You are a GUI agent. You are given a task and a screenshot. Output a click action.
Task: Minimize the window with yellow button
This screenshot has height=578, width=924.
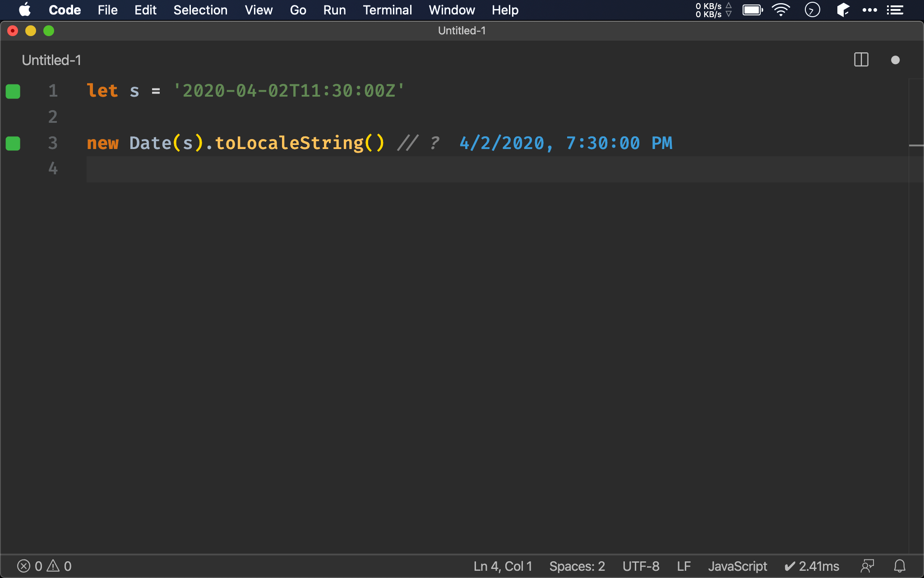tap(31, 31)
